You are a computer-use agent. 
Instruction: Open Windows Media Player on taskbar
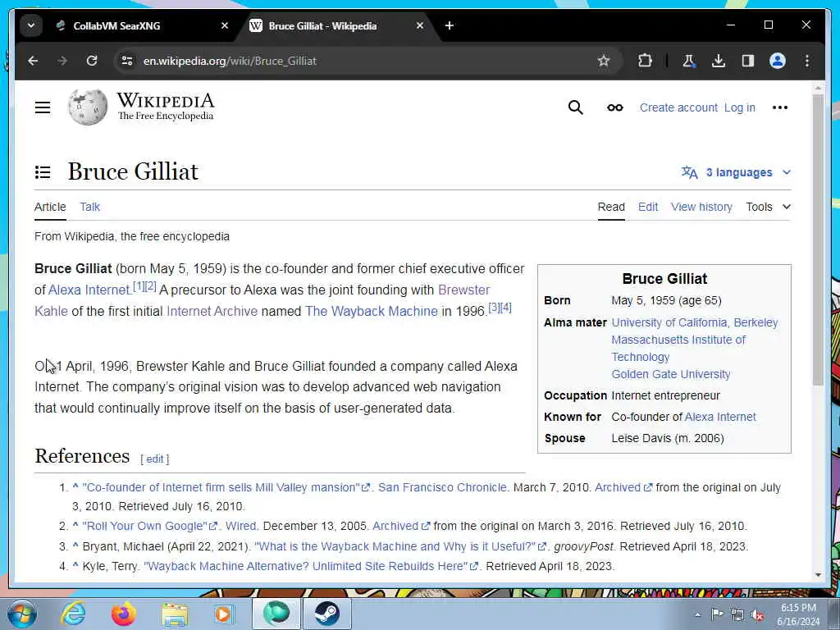coord(225,614)
